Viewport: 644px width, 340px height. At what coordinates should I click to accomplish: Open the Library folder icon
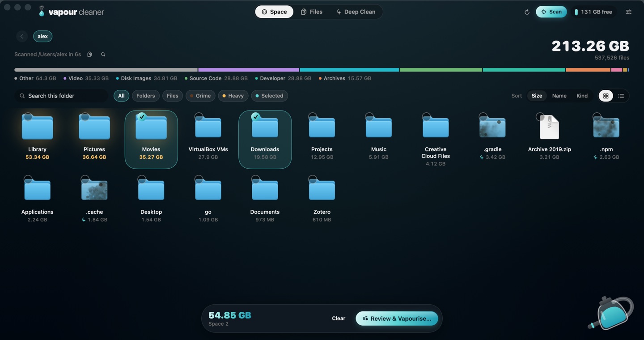coord(38,127)
